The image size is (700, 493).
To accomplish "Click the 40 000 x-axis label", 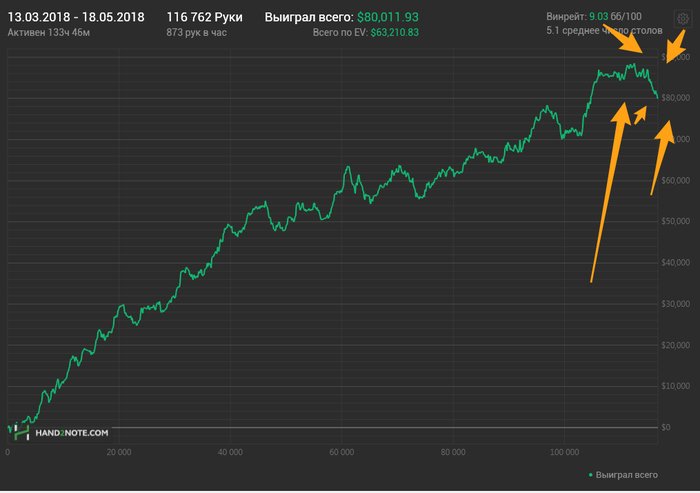I will (x=230, y=451).
